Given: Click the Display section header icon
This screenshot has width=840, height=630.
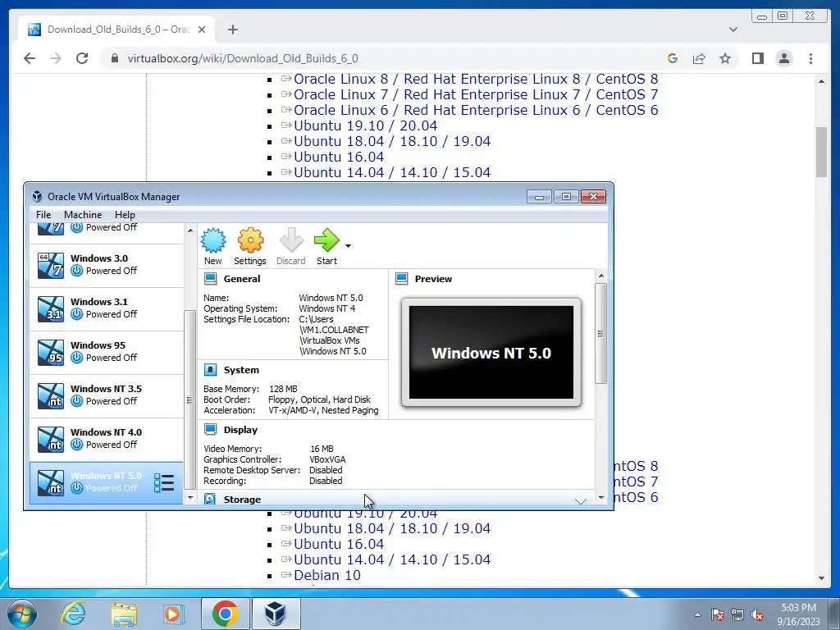Looking at the screenshot, I should [x=211, y=430].
